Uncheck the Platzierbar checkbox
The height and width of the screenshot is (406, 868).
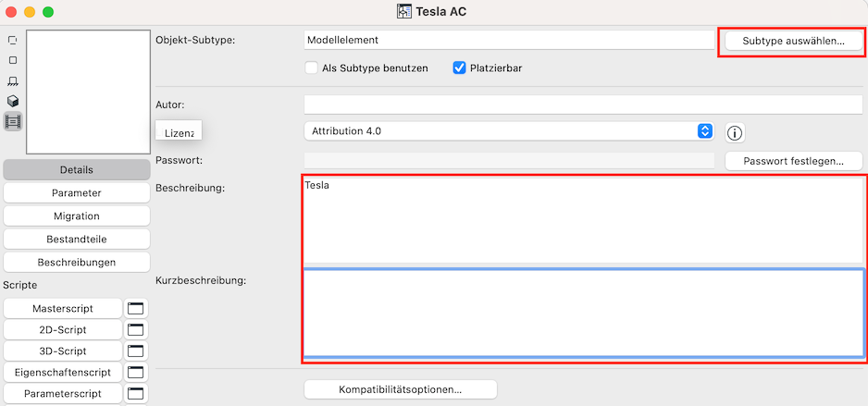459,68
